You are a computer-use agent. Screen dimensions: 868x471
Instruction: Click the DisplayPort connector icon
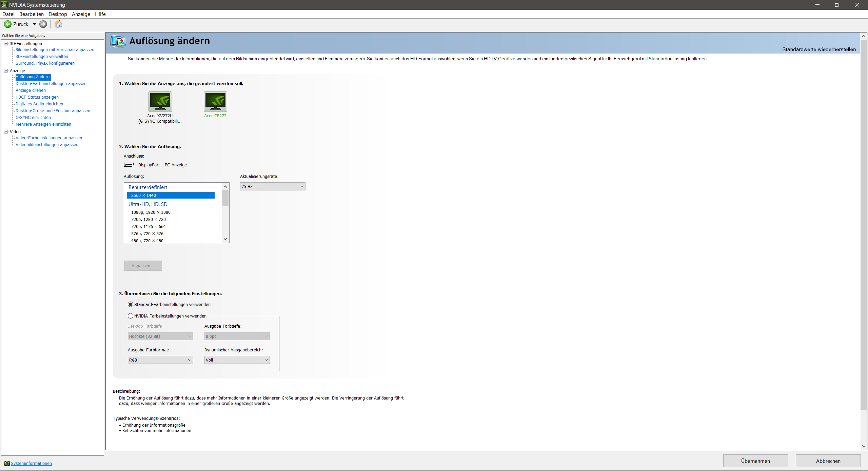129,165
